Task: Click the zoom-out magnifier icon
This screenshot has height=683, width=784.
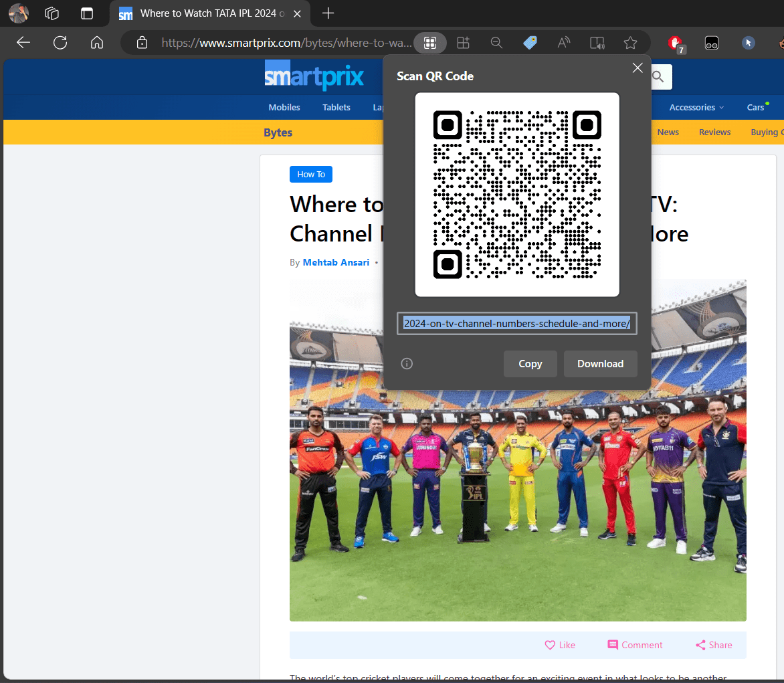Action: point(496,43)
